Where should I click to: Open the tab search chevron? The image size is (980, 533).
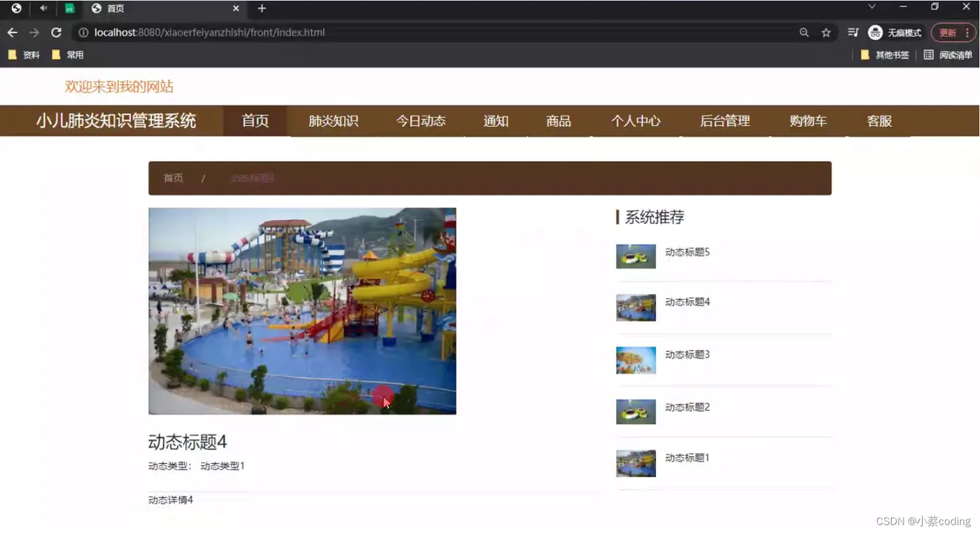coord(871,6)
